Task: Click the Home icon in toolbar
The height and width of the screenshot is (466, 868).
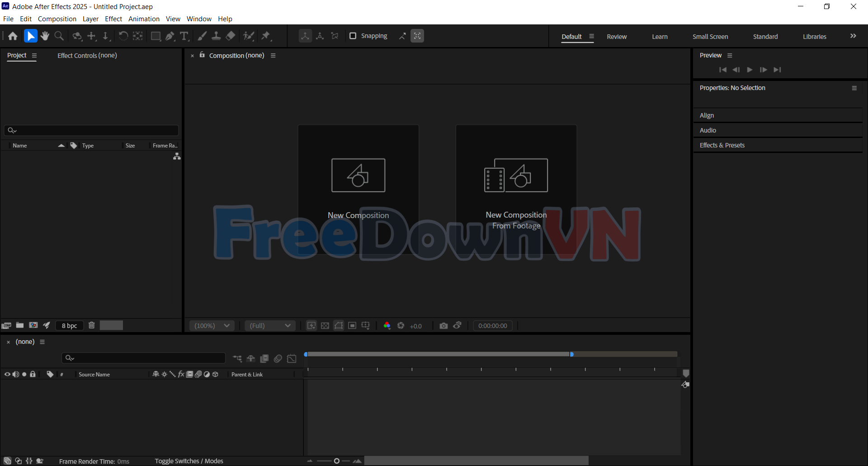Action: pos(13,36)
